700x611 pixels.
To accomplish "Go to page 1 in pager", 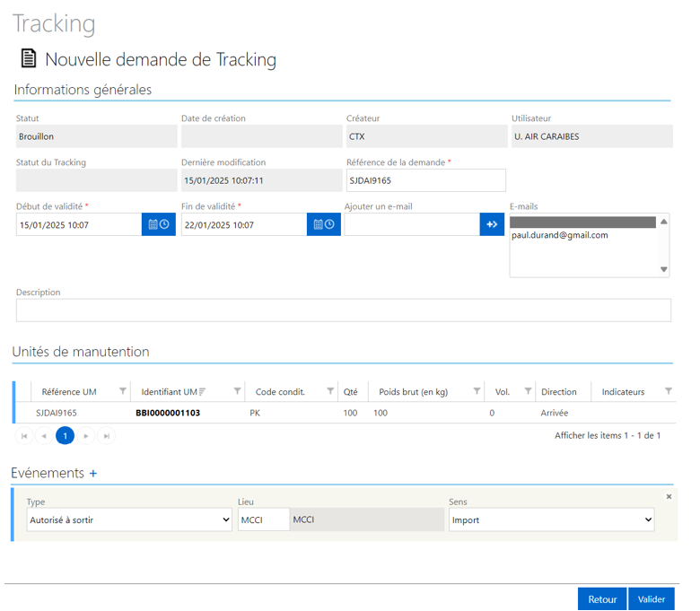I will tap(65, 436).
